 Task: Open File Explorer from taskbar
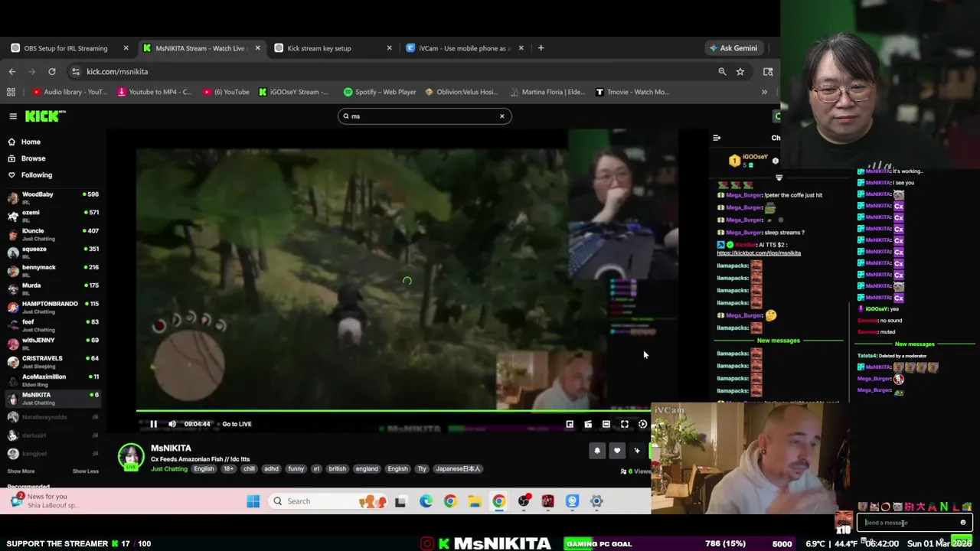475,501
